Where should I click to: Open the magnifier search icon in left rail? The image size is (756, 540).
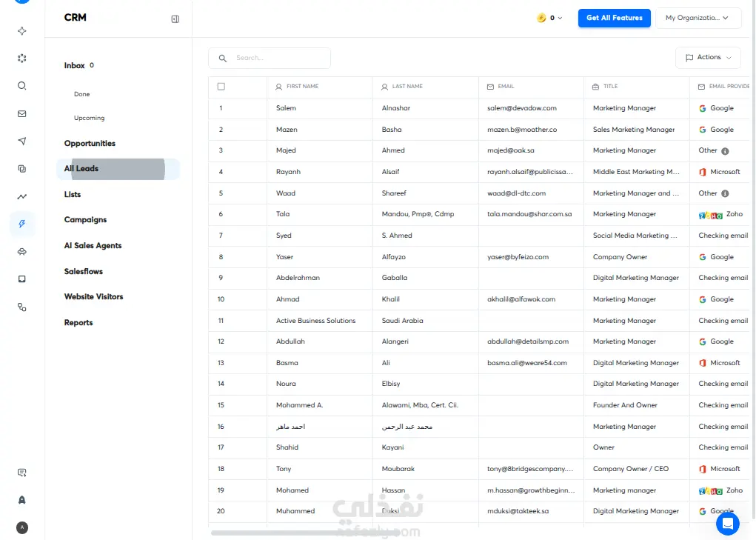[x=21, y=86]
